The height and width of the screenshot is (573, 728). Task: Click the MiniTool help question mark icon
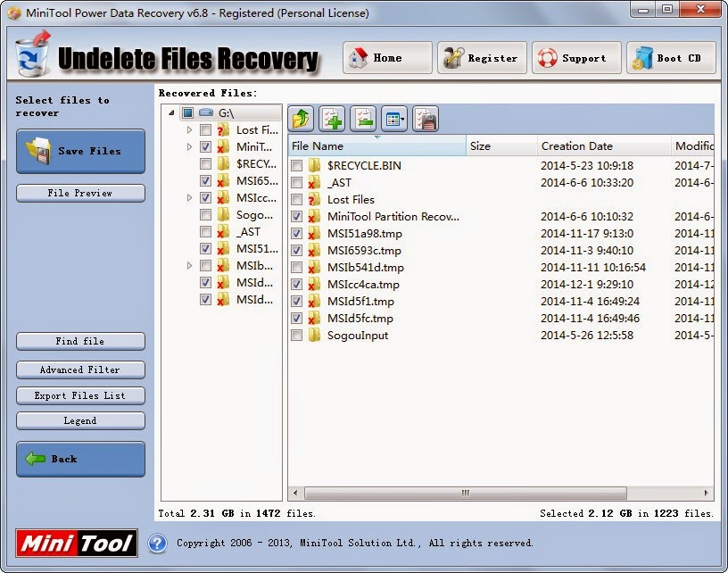tap(159, 544)
